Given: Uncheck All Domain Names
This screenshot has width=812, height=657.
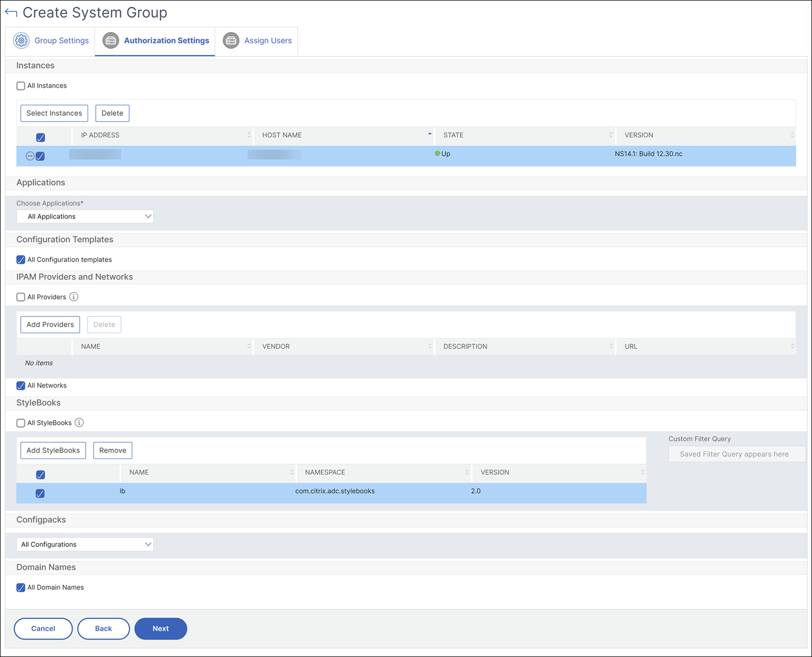Looking at the screenshot, I should [x=21, y=587].
